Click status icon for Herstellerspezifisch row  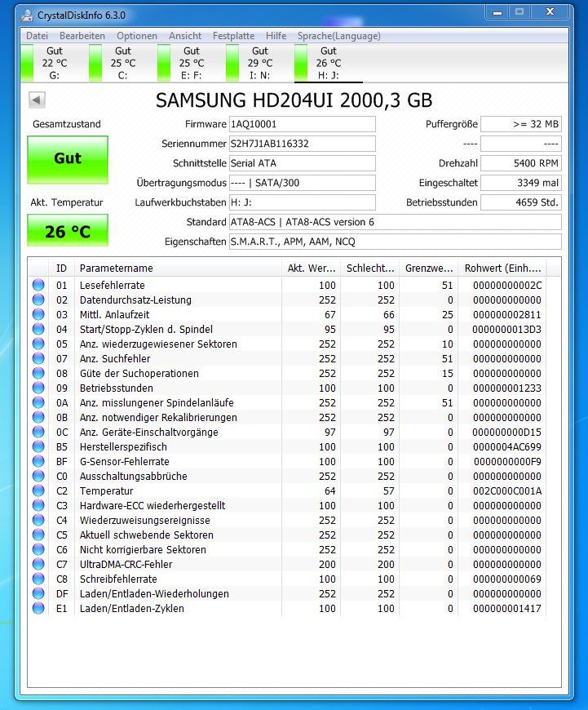pos(38,446)
